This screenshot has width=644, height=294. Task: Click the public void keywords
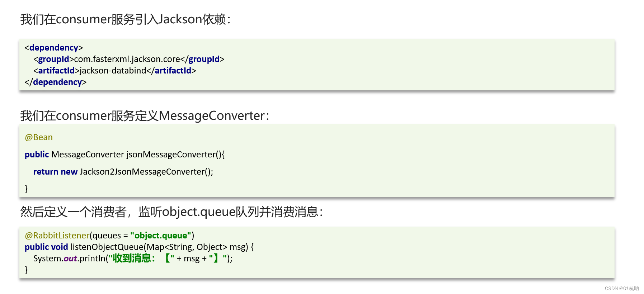(46, 247)
